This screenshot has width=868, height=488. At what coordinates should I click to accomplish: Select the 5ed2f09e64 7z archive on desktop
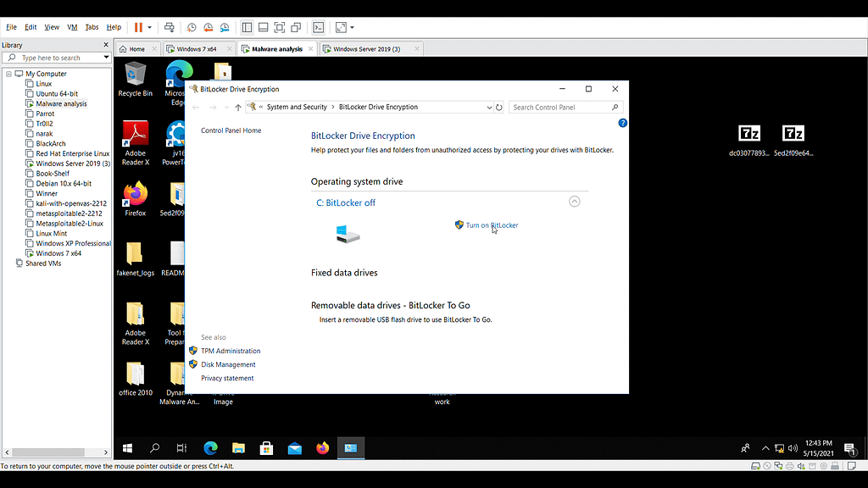(793, 141)
